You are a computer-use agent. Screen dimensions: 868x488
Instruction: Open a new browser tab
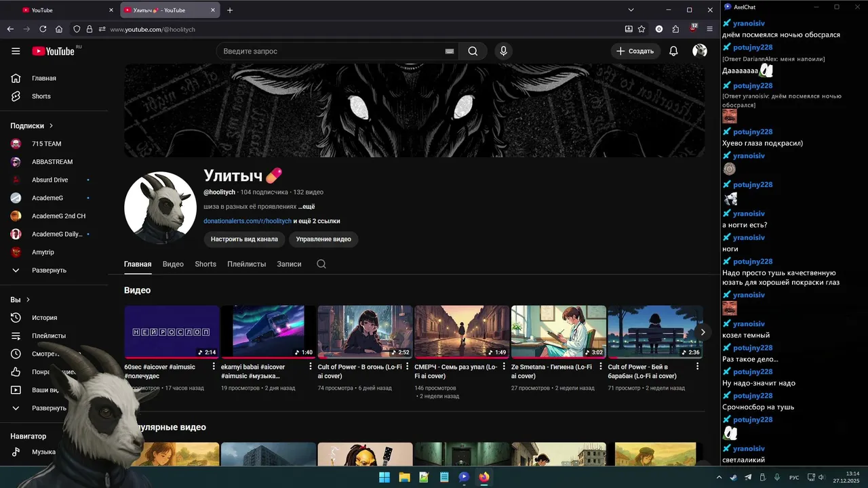click(230, 10)
